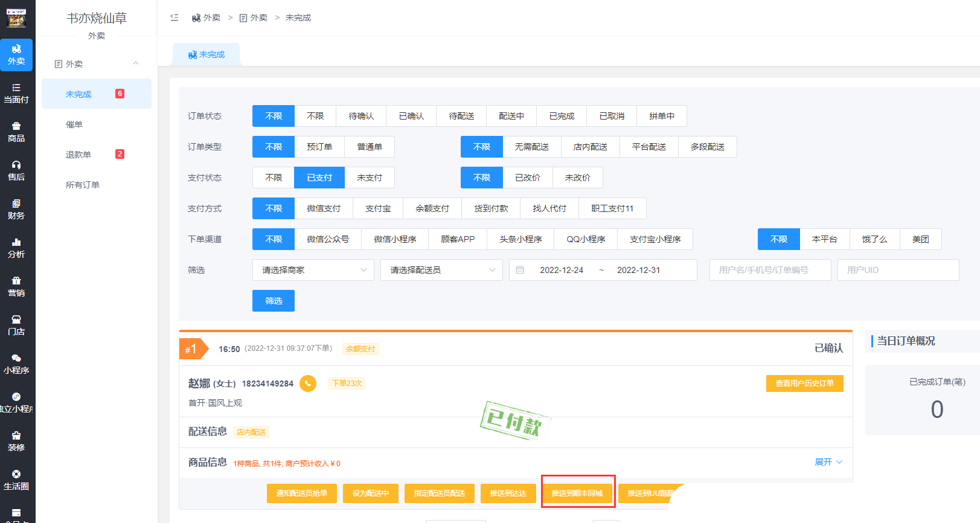Viewport: 980px width, 523px height.
Task: Focus the 用户UID input field
Action: (898, 270)
